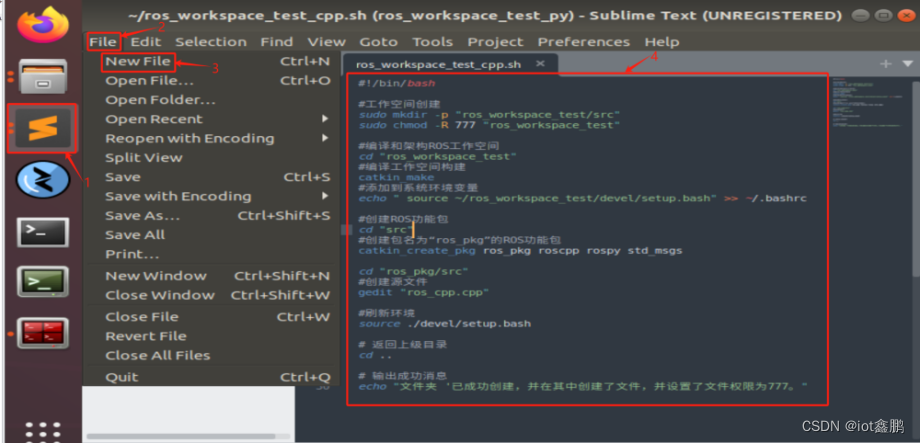The height and width of the screenshot is (444, 920).
Task: Click the cd "ros_workspace_test" line
Action: pyautogui.click(x=438, y=157)
